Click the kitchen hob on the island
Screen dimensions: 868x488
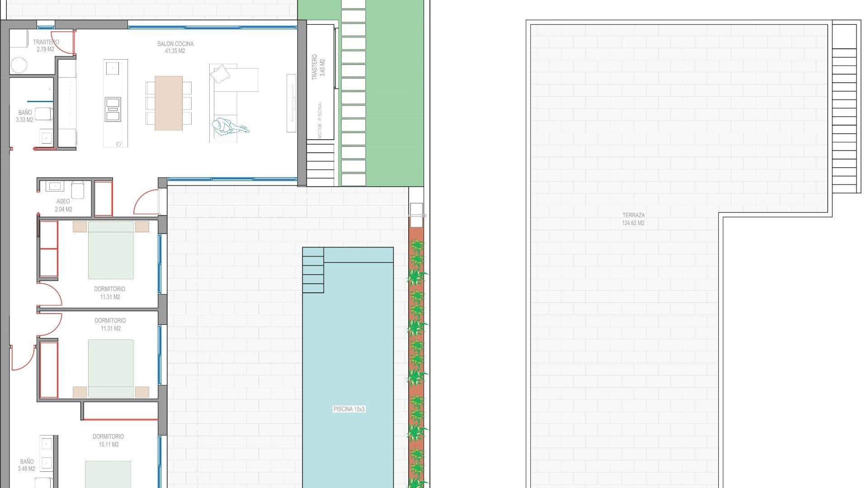113,109
